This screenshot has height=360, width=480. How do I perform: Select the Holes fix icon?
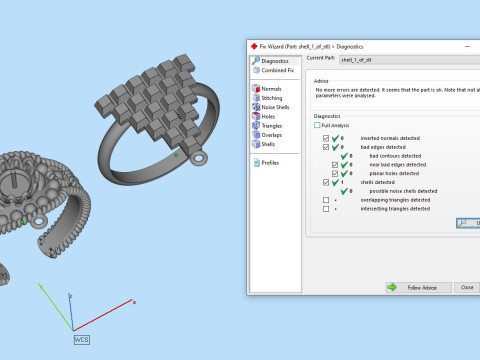tap(256, 116)
